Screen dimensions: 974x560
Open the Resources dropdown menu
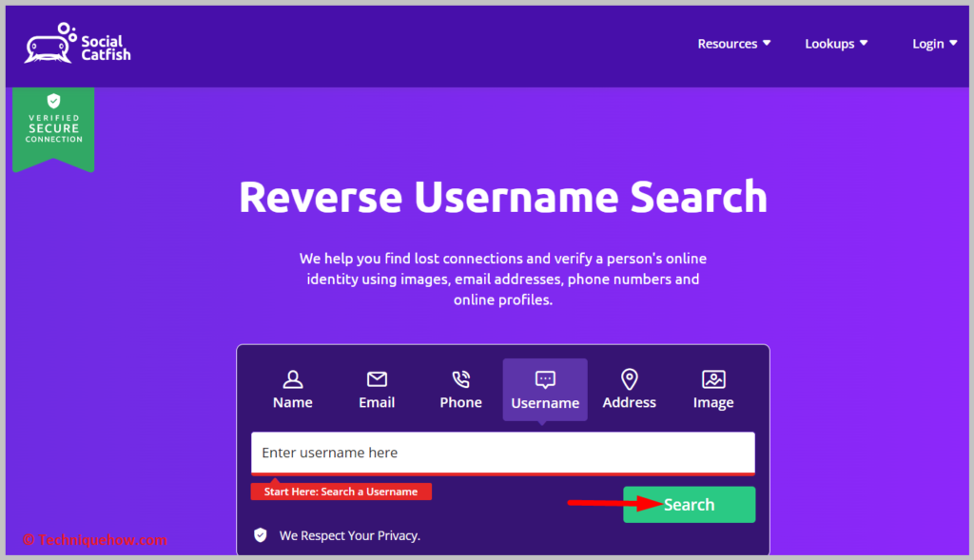(x=733, y=44)
